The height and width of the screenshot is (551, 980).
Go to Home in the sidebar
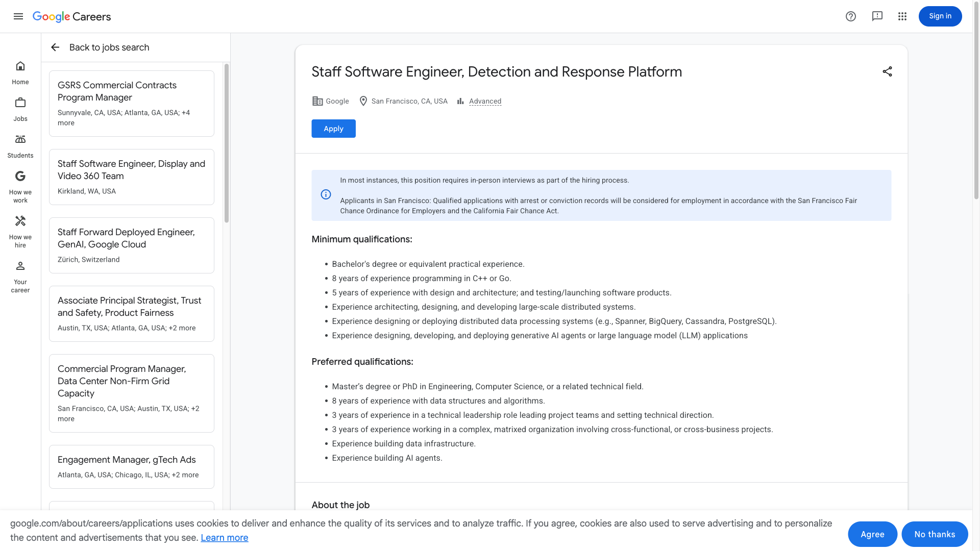pos(20,73)
